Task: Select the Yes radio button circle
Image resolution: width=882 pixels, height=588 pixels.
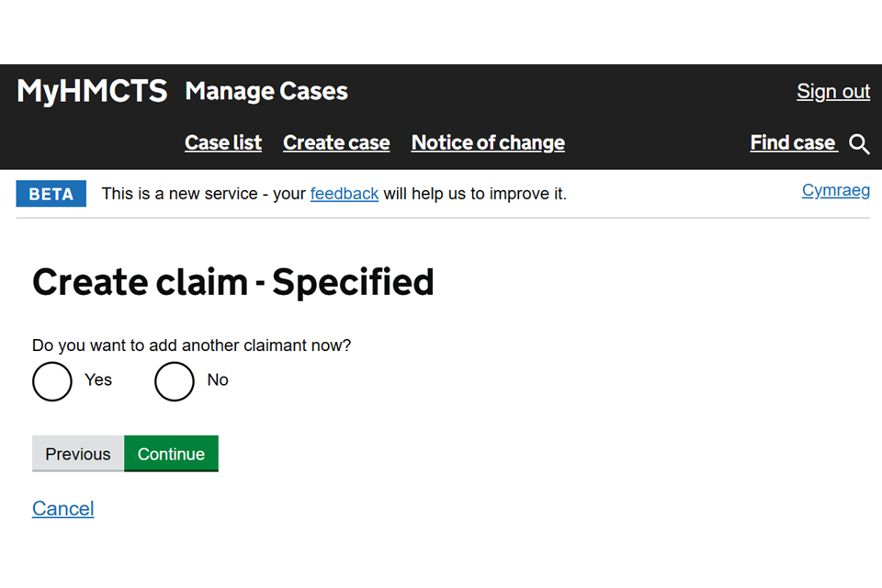Action: (52, 381)
